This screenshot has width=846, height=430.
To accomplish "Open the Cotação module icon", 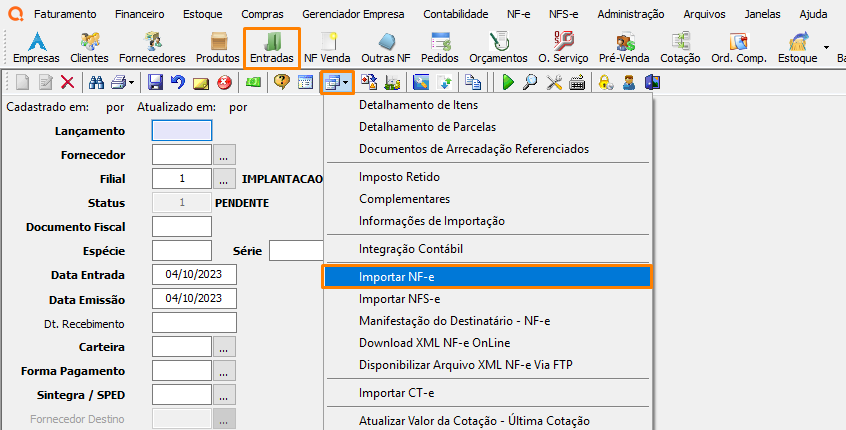I will 680,47.
